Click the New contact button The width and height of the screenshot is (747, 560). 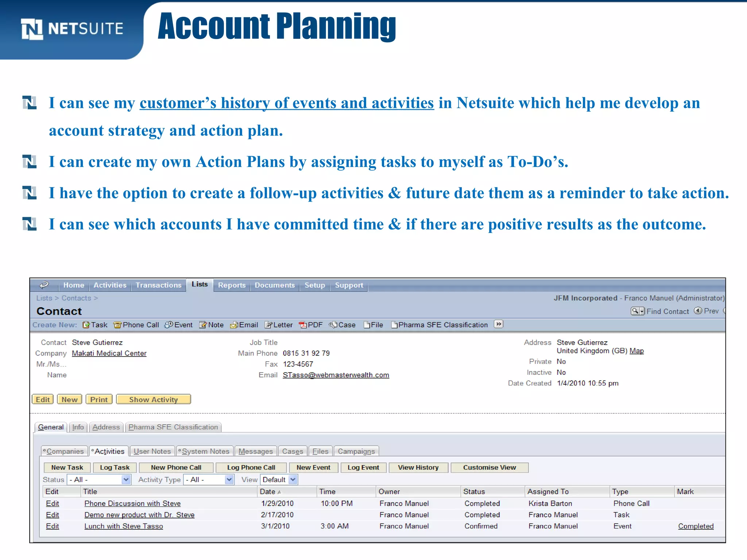[x=69, y=399]
